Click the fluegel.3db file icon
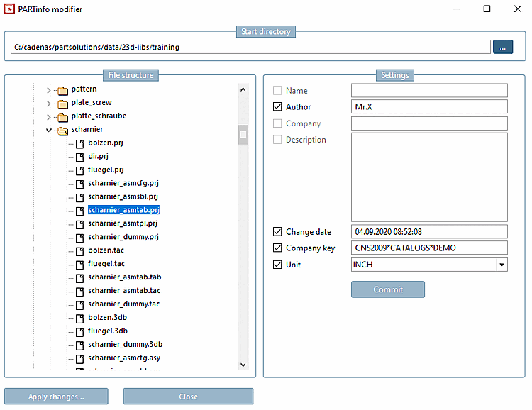This screenshot has width=532, height=410. pyautogui.click(x=80, y=331)
